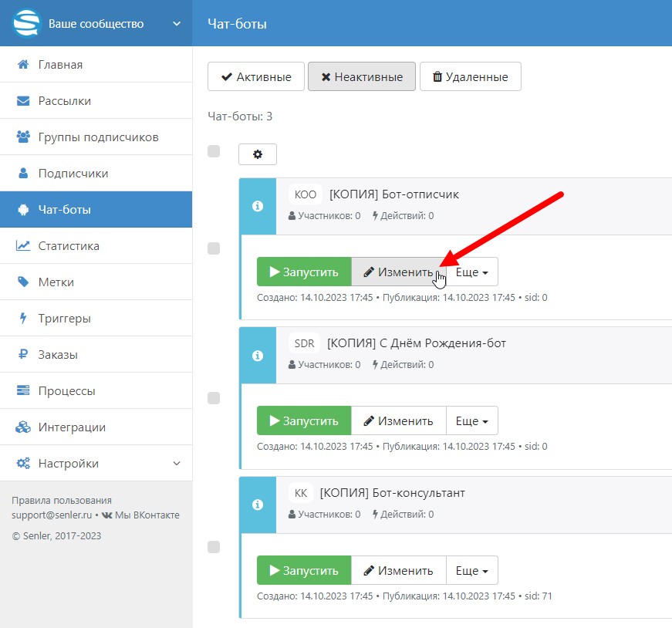Show the Удаленные chat-bots tab
The width and height of the screenshot is (672, 628).
pos(470,77)
